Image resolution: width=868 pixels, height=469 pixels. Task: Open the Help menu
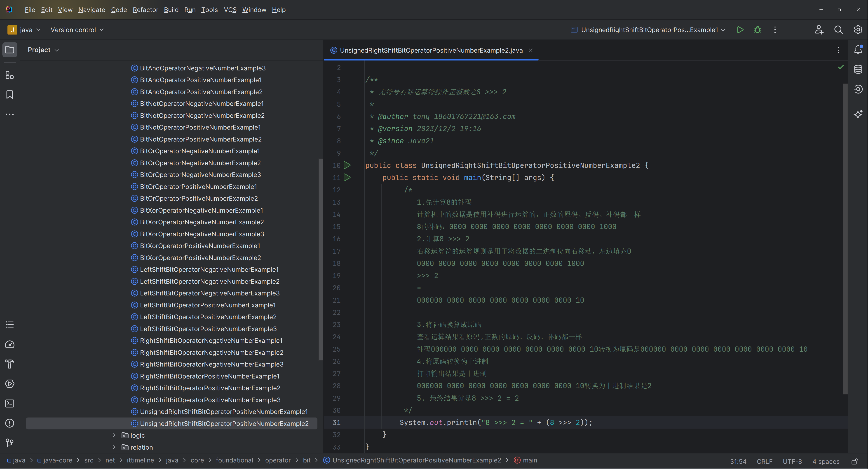point(279,10)
